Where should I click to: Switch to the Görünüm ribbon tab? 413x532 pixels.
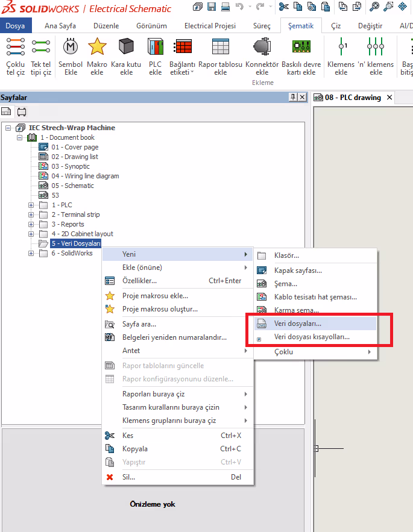(x=151, y=26)
